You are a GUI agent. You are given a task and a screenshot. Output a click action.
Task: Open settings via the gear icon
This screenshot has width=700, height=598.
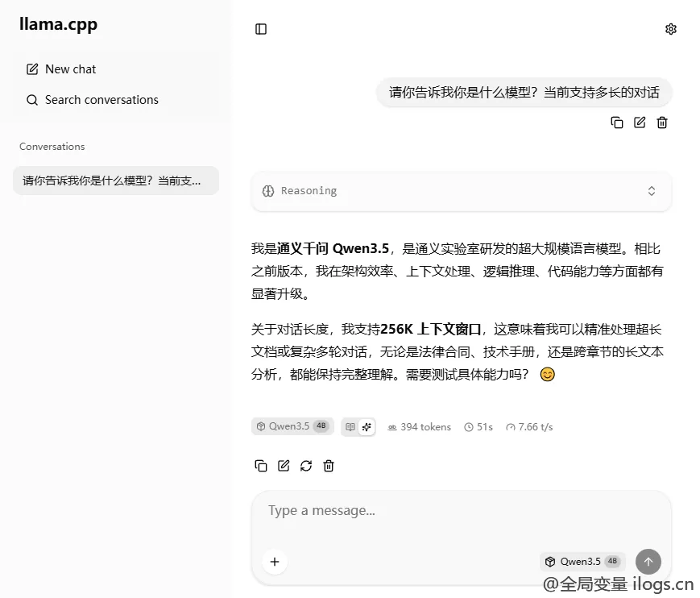click(670, 29)
